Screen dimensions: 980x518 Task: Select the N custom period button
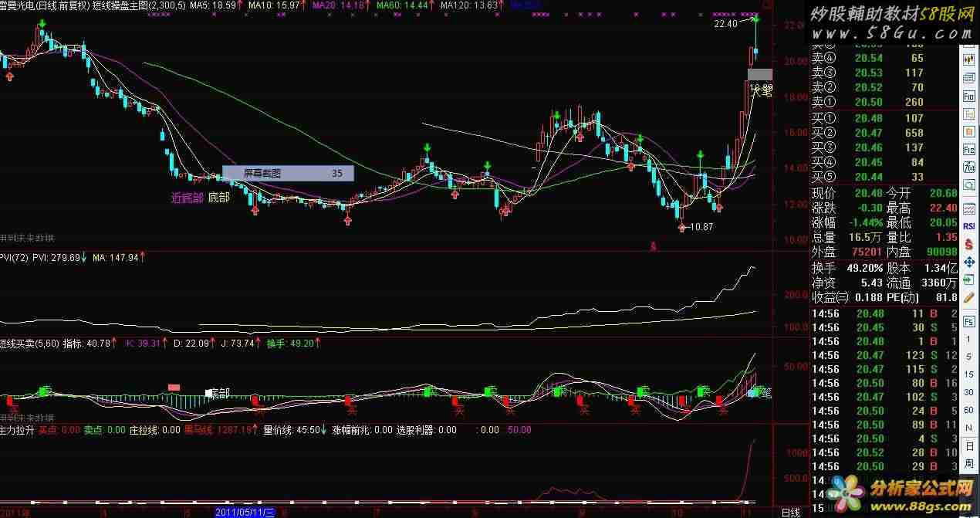pyautogui.click(x=968, y=429)
